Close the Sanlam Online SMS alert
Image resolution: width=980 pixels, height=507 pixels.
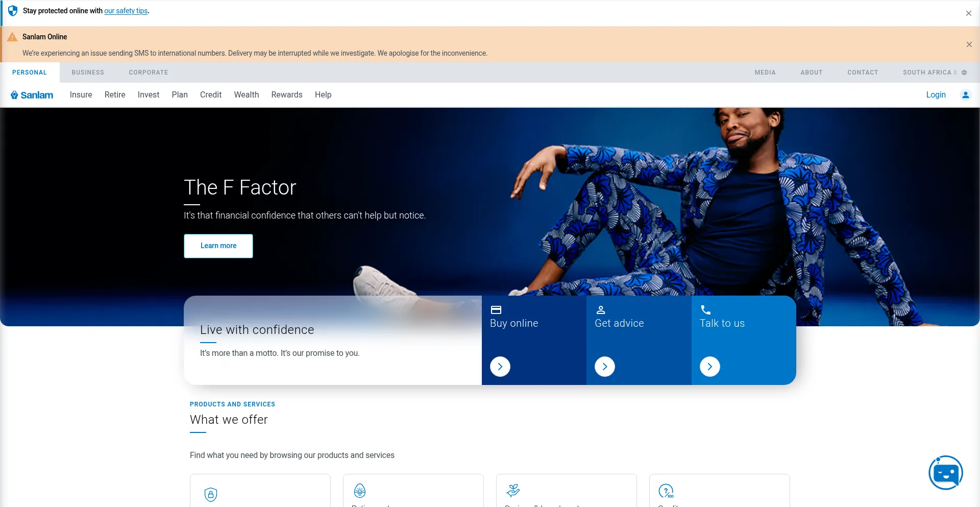coord(969,44)
